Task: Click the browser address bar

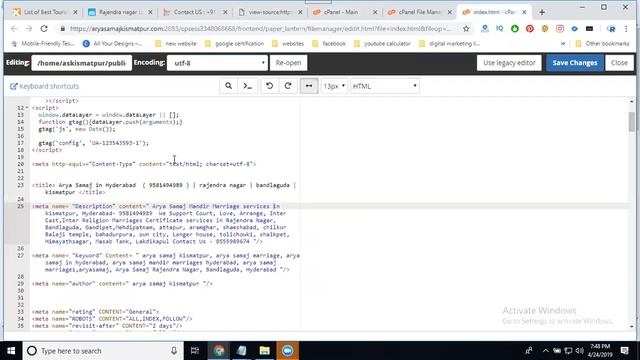Action: tap(260, 29)
